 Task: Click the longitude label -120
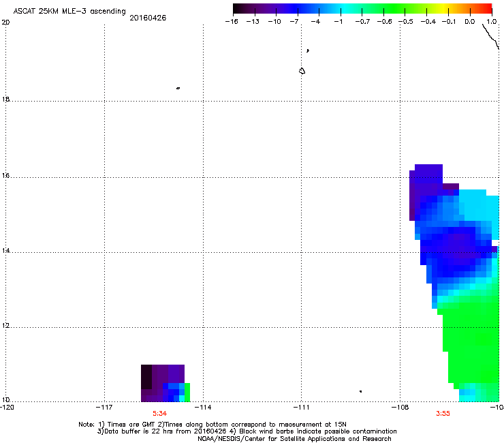pos(7,408)
